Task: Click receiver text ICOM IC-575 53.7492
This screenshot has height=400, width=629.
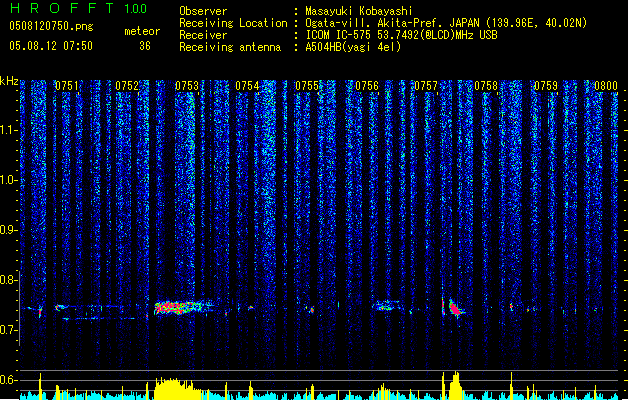Action: point(401,35)
